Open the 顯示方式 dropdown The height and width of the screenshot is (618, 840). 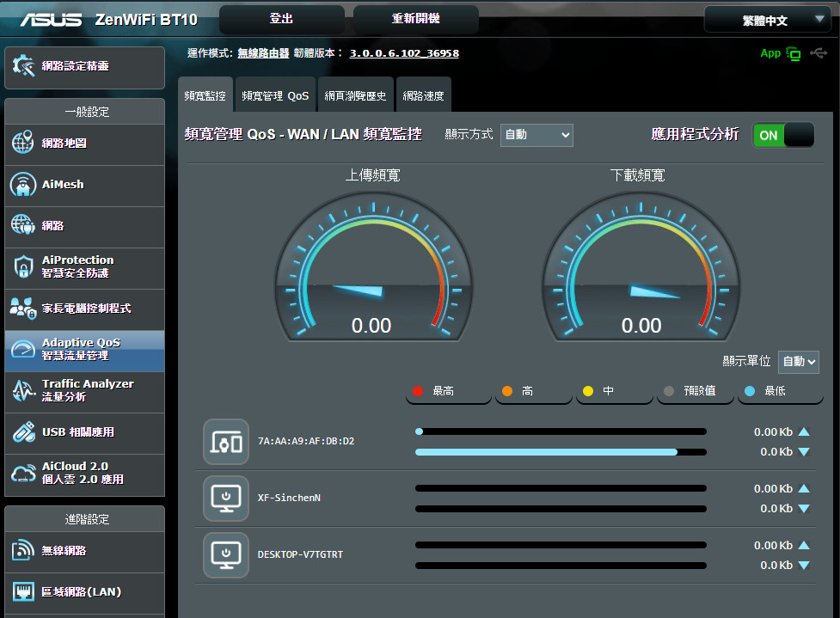click(536, 135)
